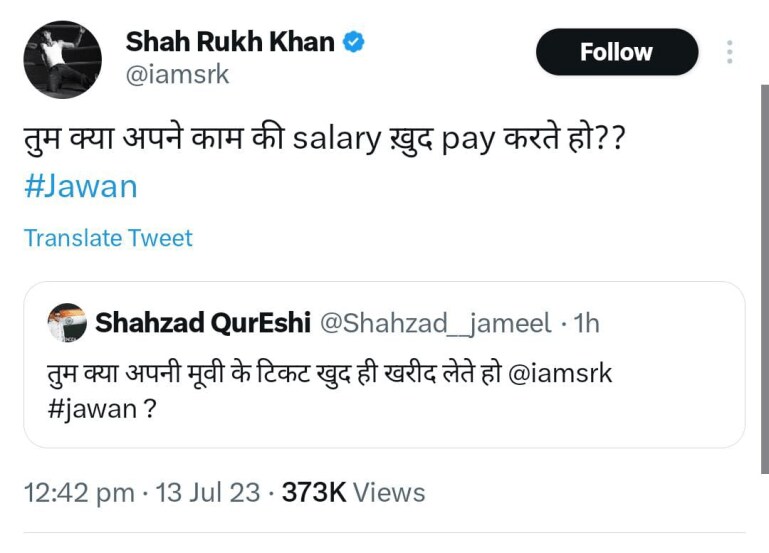Open the three-dot more options menu
This screenshot has width=769, height=553.
click(730, 52)
